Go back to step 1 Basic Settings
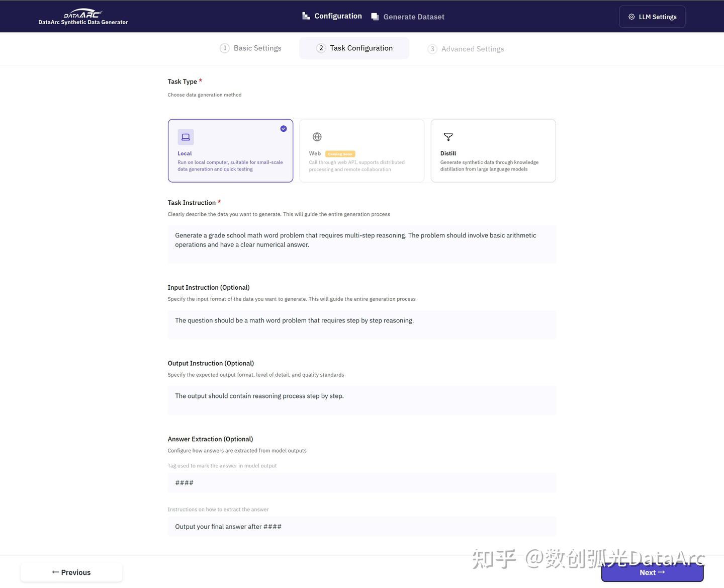The image size is (724, 588). (x=250, y=48)
